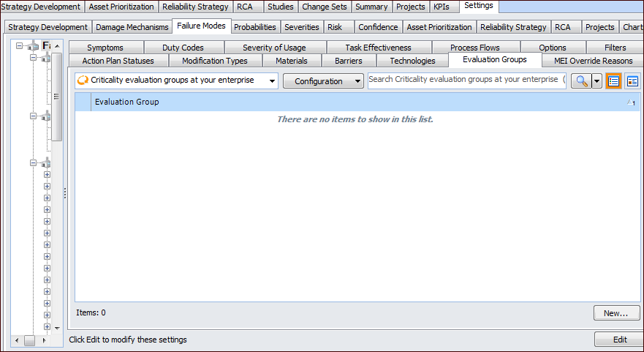
Task: Open top-level Studies tab
Action: (x=281, y=7)
